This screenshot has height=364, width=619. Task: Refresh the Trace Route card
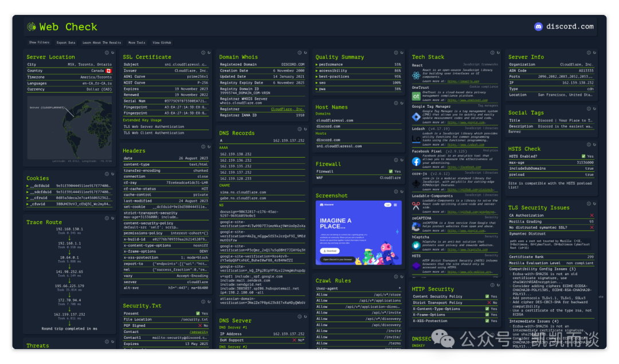112,218
